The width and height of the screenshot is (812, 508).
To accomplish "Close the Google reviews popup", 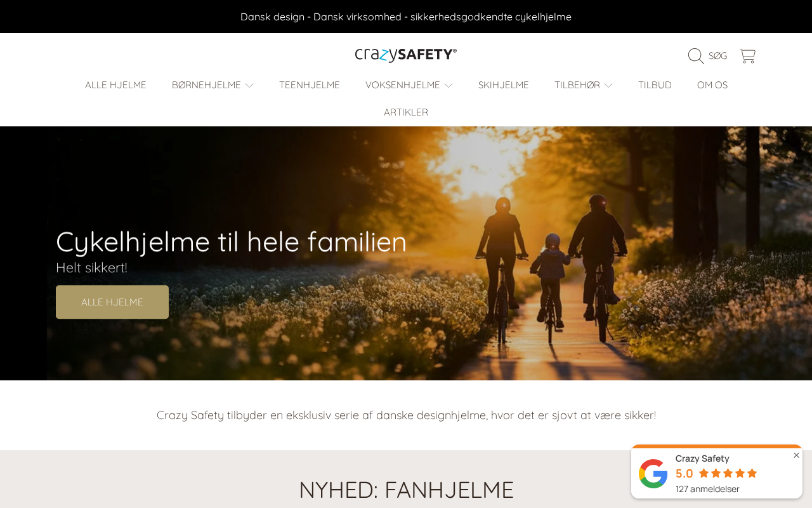I will (796, 455).
